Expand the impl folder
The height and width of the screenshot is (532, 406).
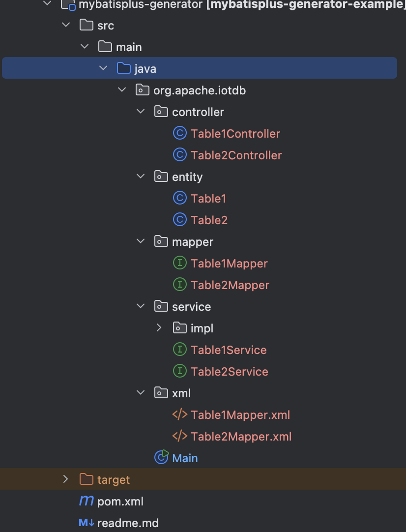[158, 327]
